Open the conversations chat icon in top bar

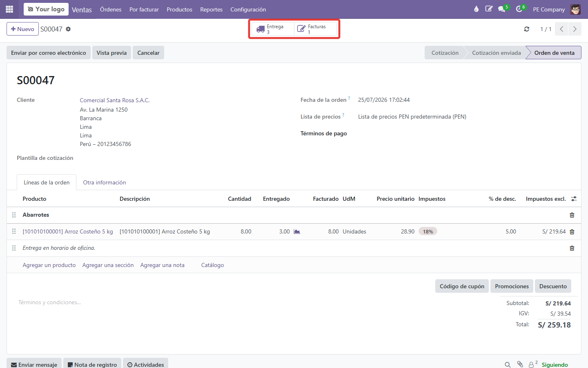tap(502, 9)
